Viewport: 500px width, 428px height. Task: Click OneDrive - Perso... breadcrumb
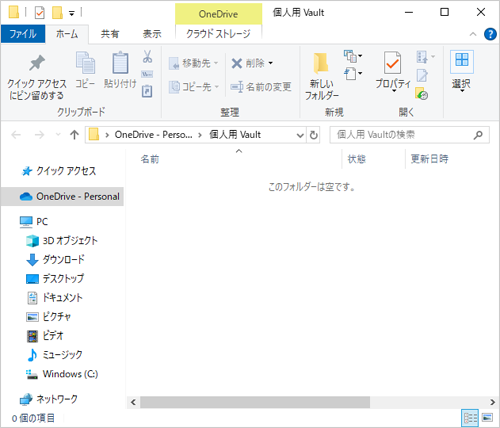coord(153,135)
